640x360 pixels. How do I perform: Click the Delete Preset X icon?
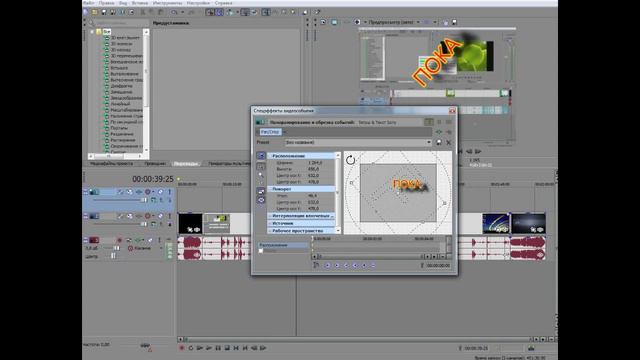(x=449, y=142)
